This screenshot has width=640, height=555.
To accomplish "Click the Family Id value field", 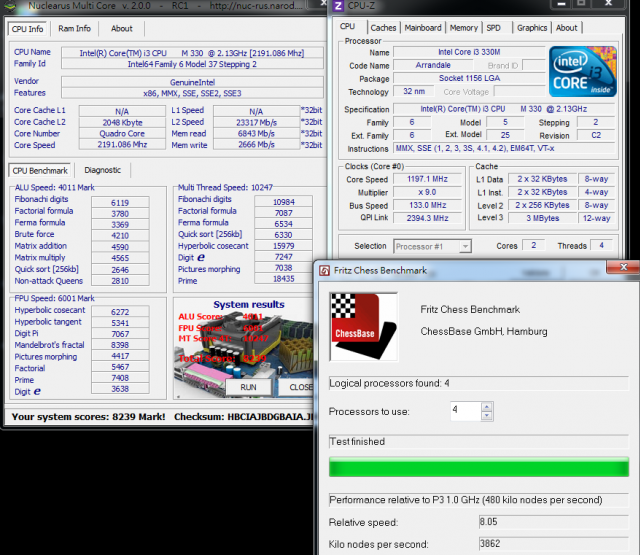I will (192, 64).
